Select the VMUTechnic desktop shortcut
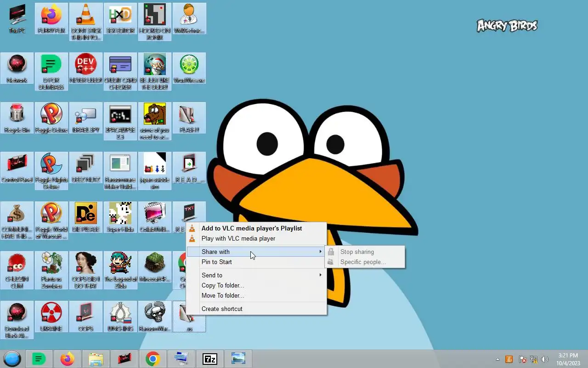 click(189, 19)
